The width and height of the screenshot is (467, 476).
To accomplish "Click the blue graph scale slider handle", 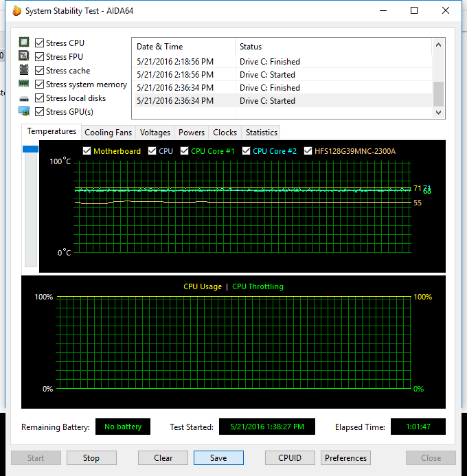I will pos(31,149).
